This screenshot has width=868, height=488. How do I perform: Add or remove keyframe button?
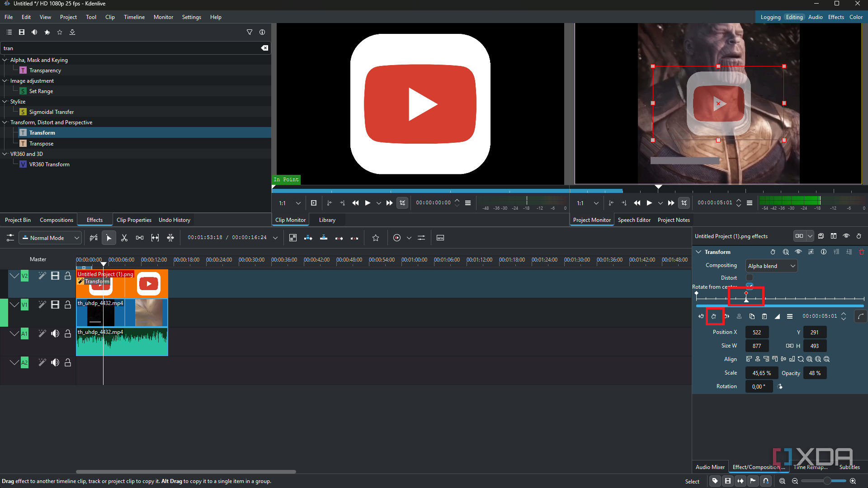pos(714,316)
